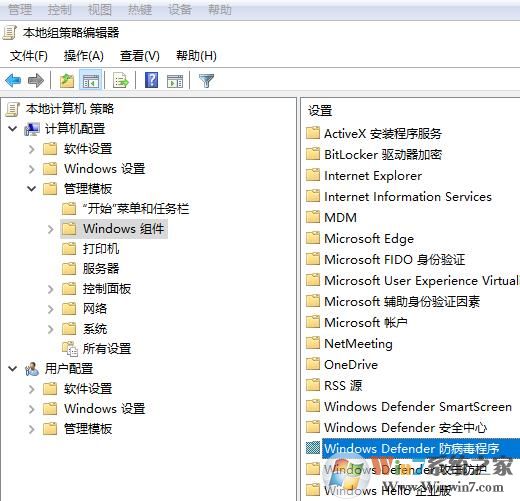520x501 pixels.
Task: Select Microsoft FIDO 身份验证 entry
Action: [395, 259]
